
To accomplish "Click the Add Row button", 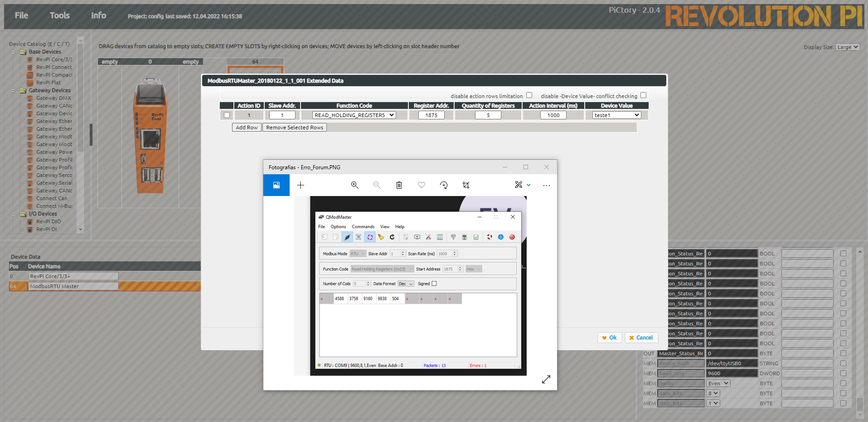I will pyautogui.click(x=247, y=128).
